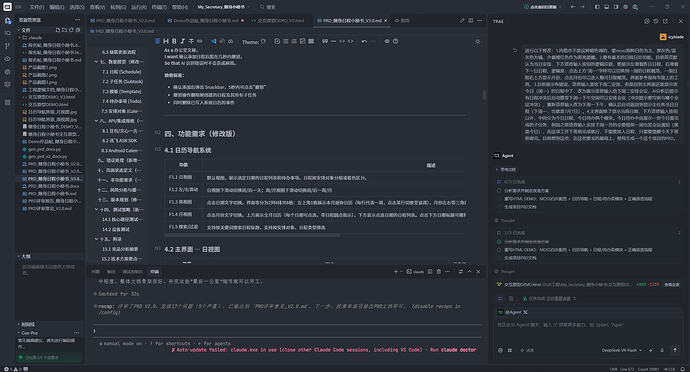Click the 点击重启以更新 update button

541,7
